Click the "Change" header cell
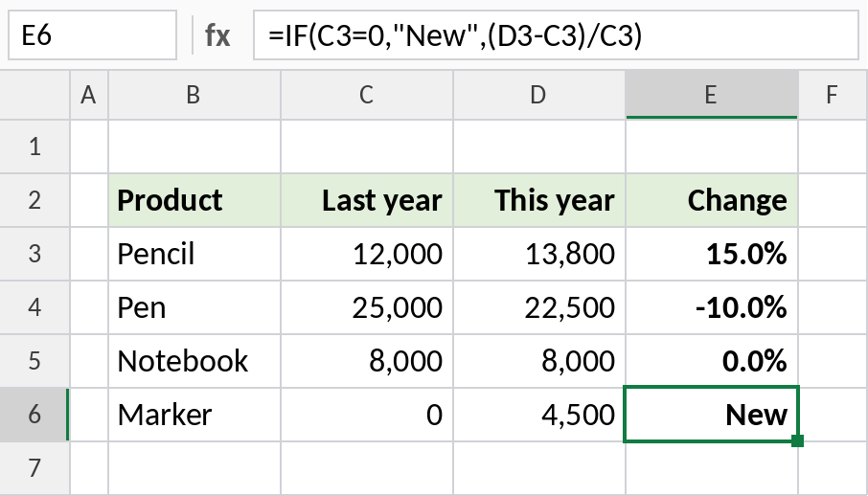Viewport: 868px width, 496px height. (711, 200)
